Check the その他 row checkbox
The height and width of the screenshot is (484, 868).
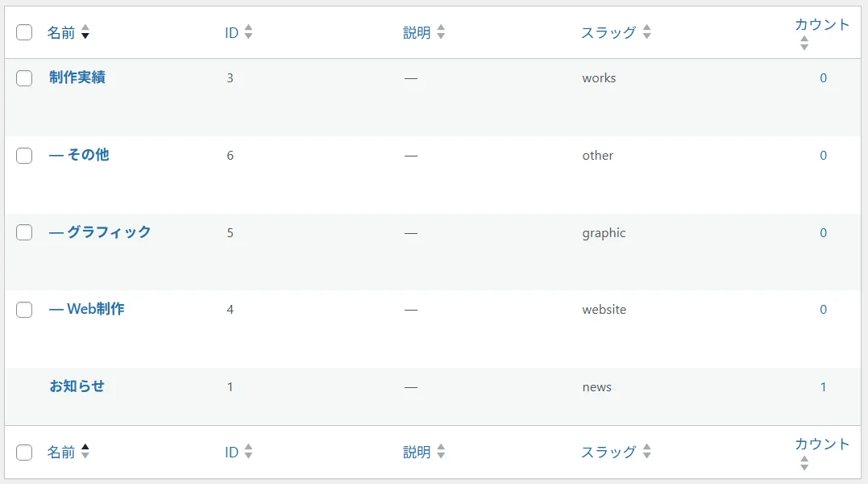(x=23, y=155)
